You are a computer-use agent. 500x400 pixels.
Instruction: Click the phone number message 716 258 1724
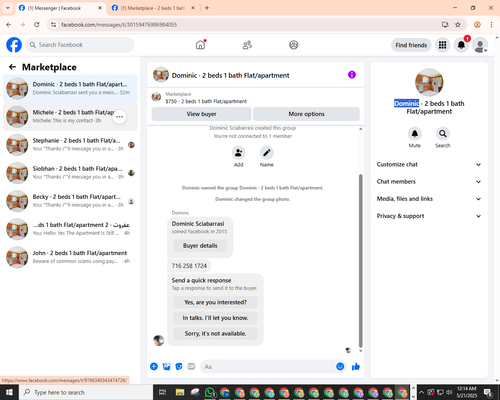pyautogui.click(x=189, y=266)
